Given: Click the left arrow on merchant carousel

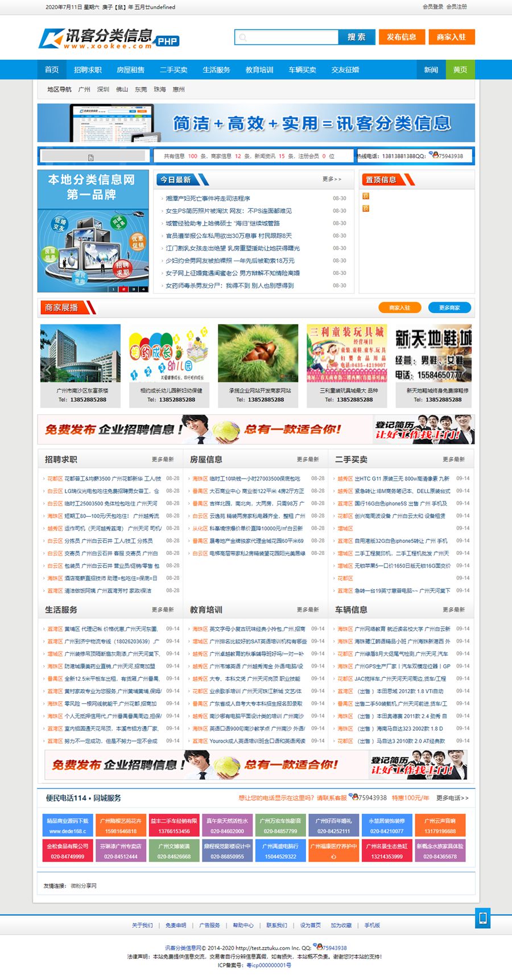Looking at the screenshot, I should click(x=48, y=371).
